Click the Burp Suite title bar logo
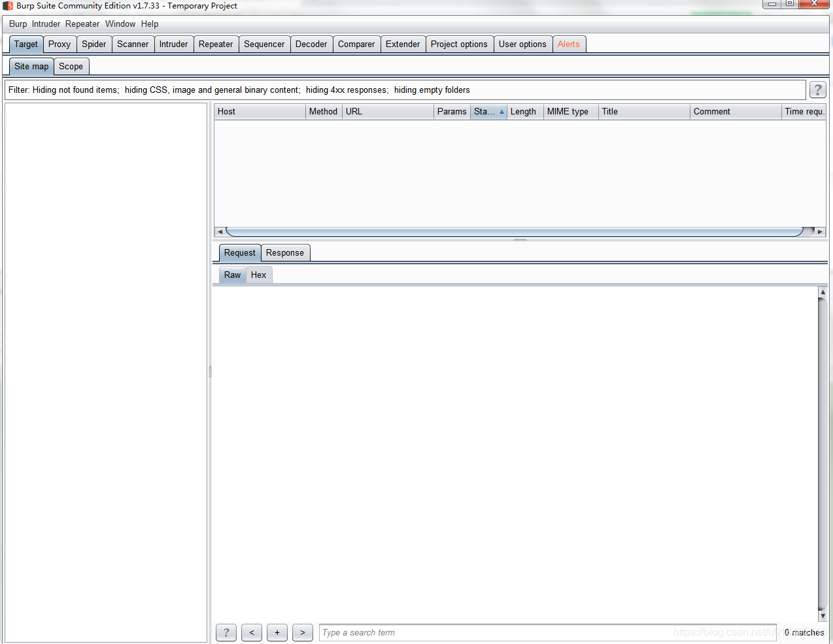The height and width of the screenshot is (644, 833). [x=8, y=6]
